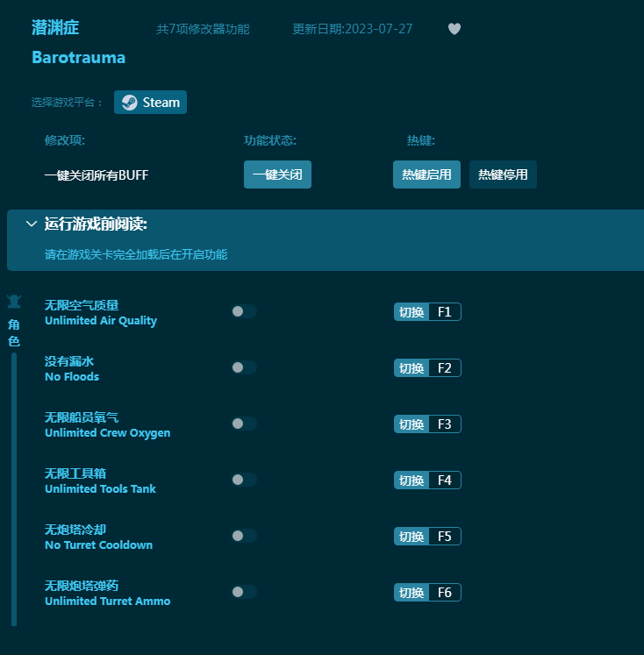Click the 一键关闭 button
644x655 pixels.
277,174
